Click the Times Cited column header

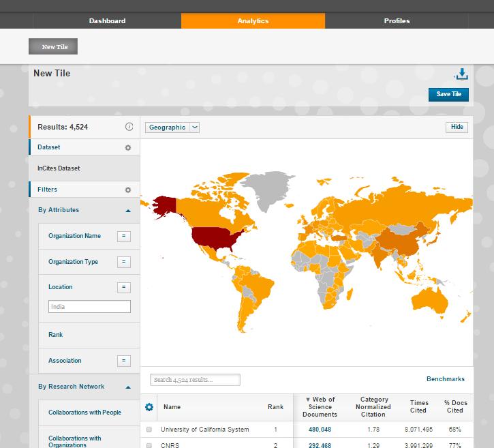tap(419, 406)
